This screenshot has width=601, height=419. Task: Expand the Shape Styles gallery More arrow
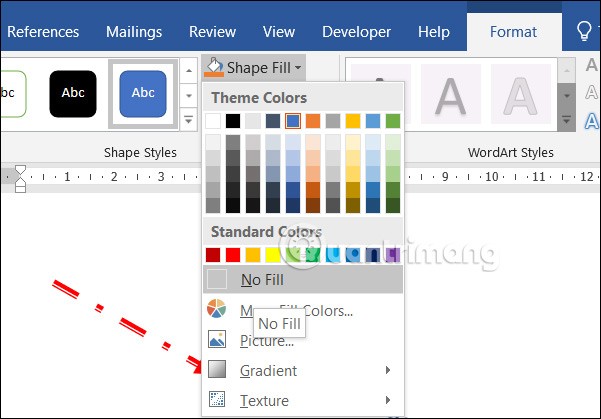click(x=189, y=120)
